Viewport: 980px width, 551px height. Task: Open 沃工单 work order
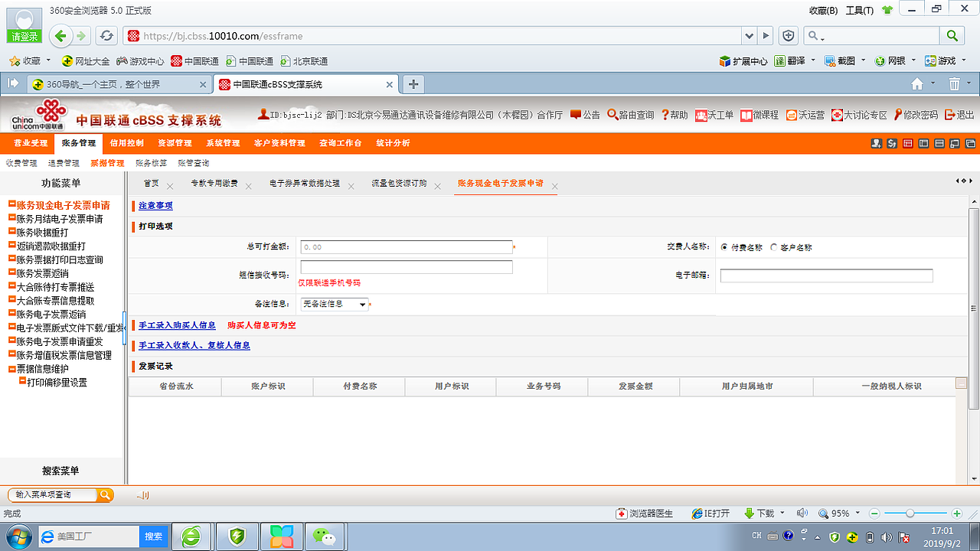[714, 115]
